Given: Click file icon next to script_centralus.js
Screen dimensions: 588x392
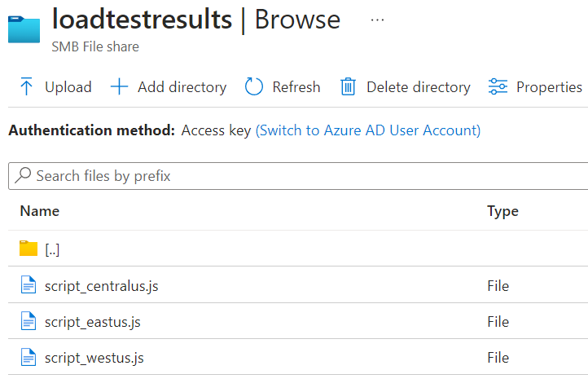Looking at the screenshot, I should 29,284.
